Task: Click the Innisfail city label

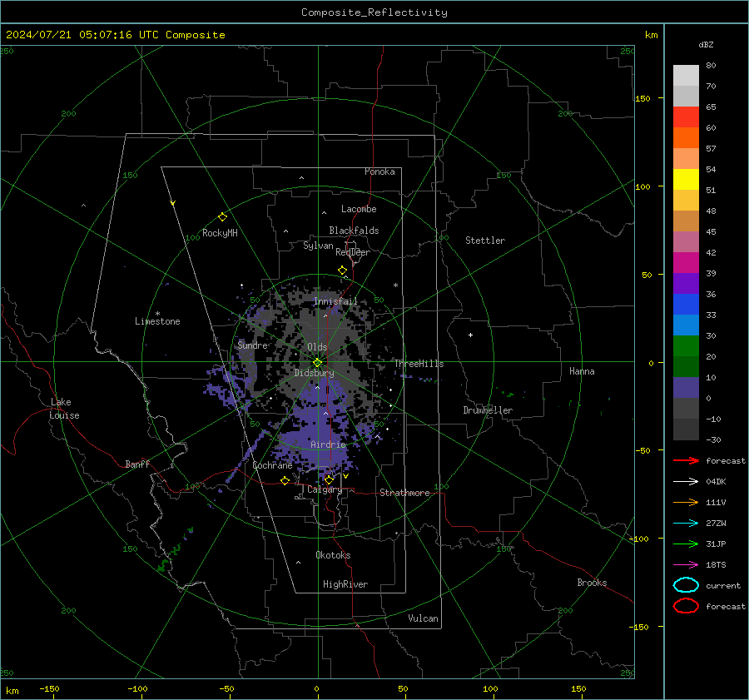Action: click(x=335, y=301)
